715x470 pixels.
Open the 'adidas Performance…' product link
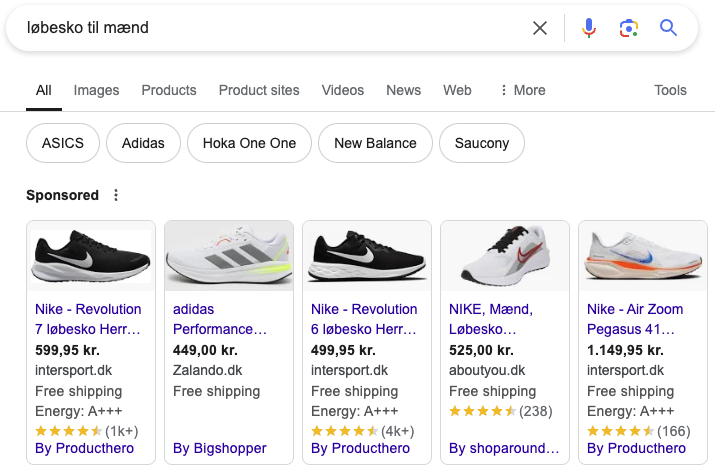coord(220,319)
